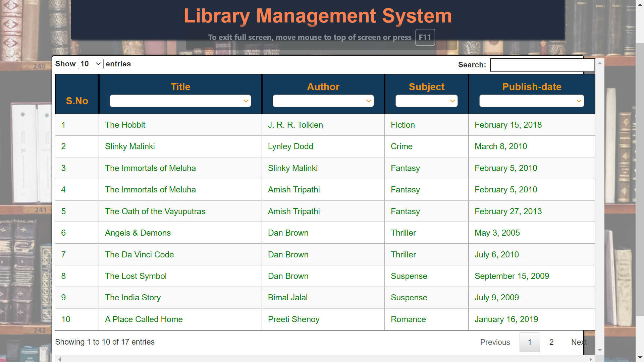
Task: Select current page 1 button
Action: [x=530, y=342]
